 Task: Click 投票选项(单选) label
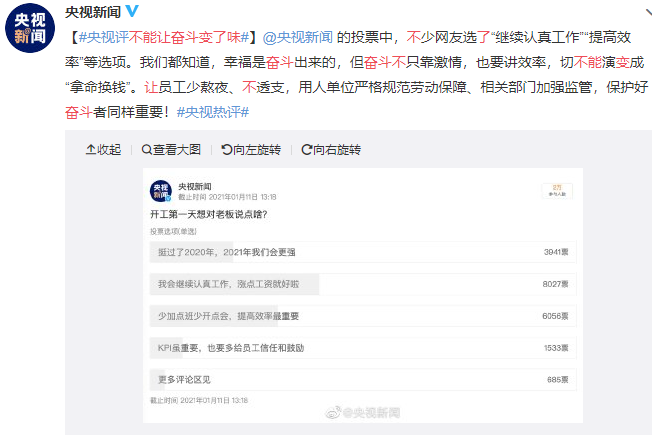tap(173, 232)
